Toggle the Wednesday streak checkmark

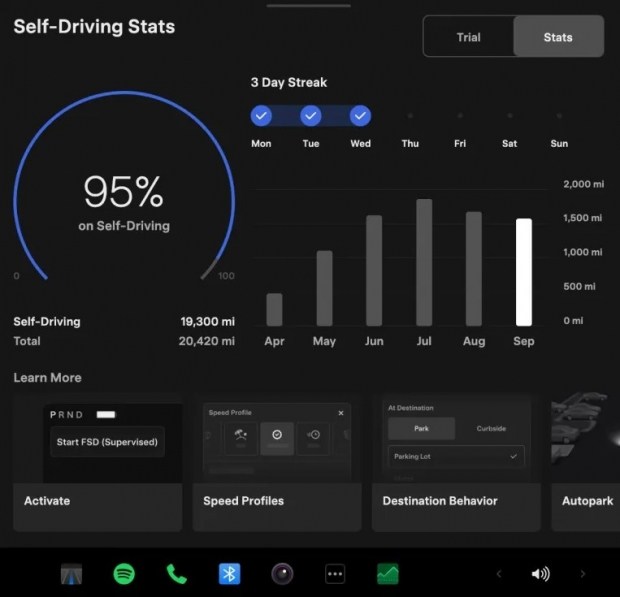[x=361, y=116]
